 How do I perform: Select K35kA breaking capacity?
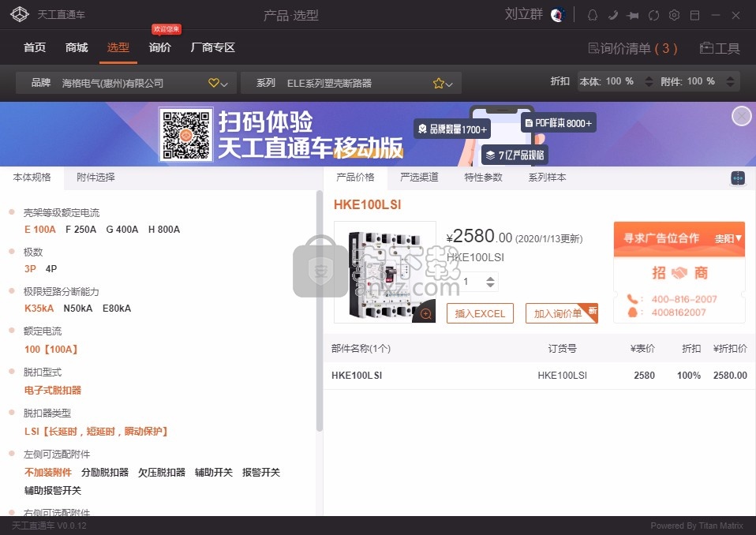[x=39, y=309]
